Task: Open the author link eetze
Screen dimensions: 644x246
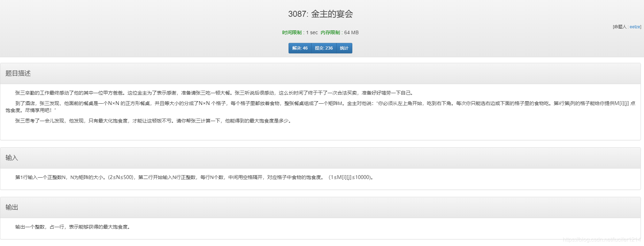Action: click(635, 27)
